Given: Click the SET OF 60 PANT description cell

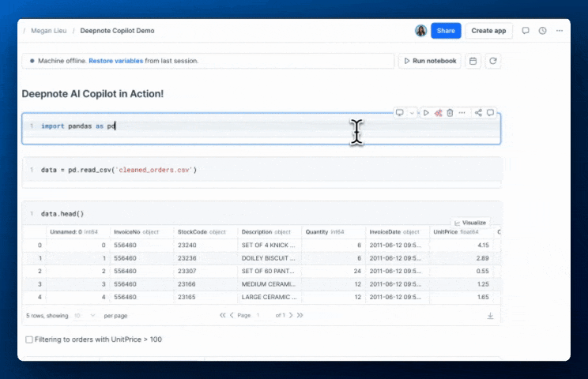Looking at the screenshot, I should pyautogui.click(x=268, y=271).
